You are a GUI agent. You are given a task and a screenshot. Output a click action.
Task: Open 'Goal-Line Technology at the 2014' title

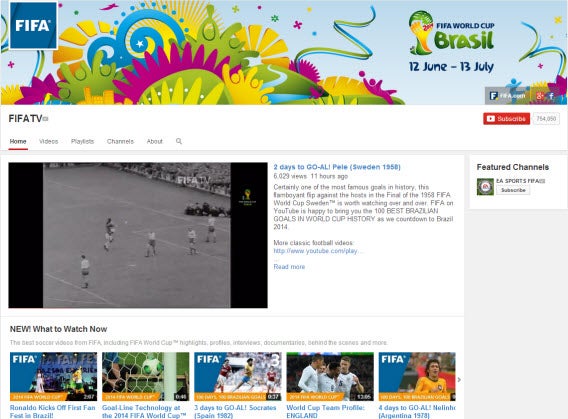tap(144, 411)
